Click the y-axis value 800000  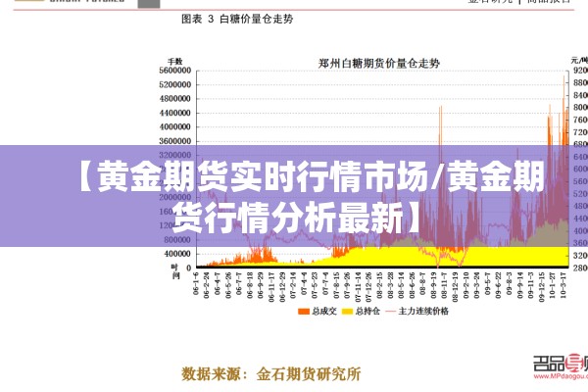pyautogui.click(x=177, y=240)
